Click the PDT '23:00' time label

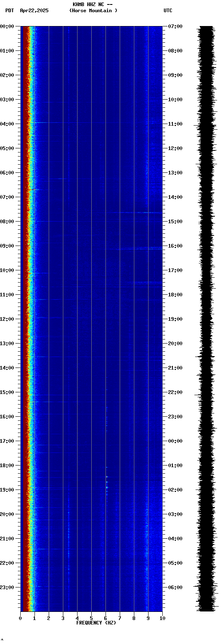7,587
